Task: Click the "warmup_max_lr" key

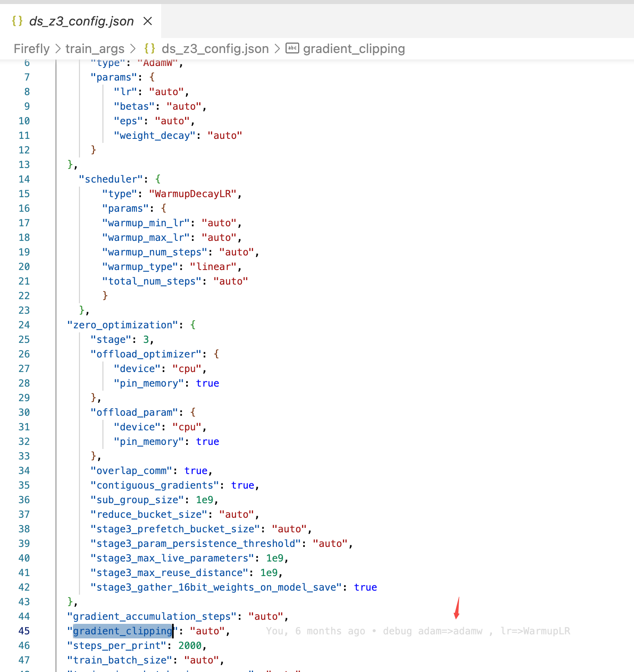Action: 146,237
